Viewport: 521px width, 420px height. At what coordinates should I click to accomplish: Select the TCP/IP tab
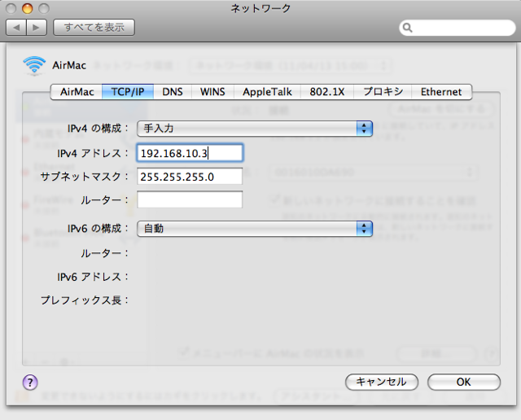click(x=128, y=92)
